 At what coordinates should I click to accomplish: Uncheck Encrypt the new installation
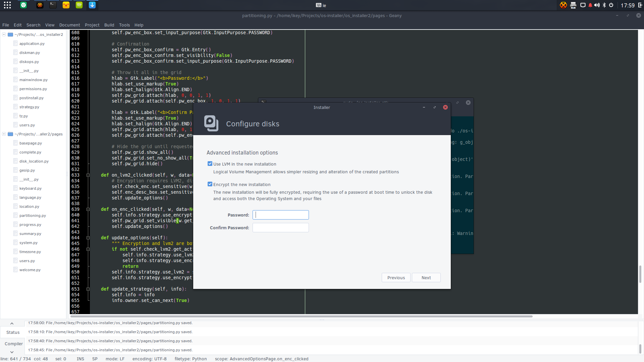210,184
